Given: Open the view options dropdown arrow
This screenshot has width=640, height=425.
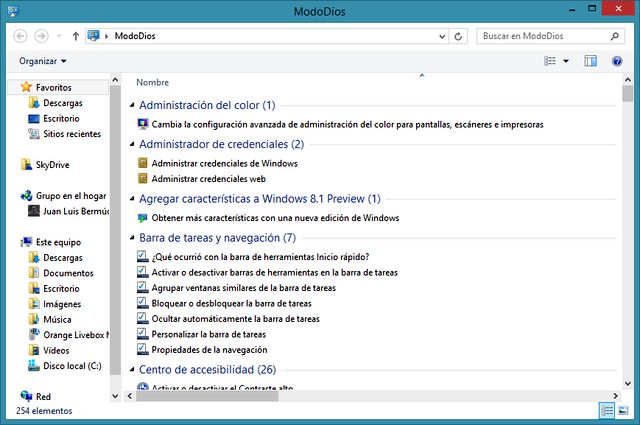Looking at the screenshot, I should pyautogui.click(x=566, y=61).
